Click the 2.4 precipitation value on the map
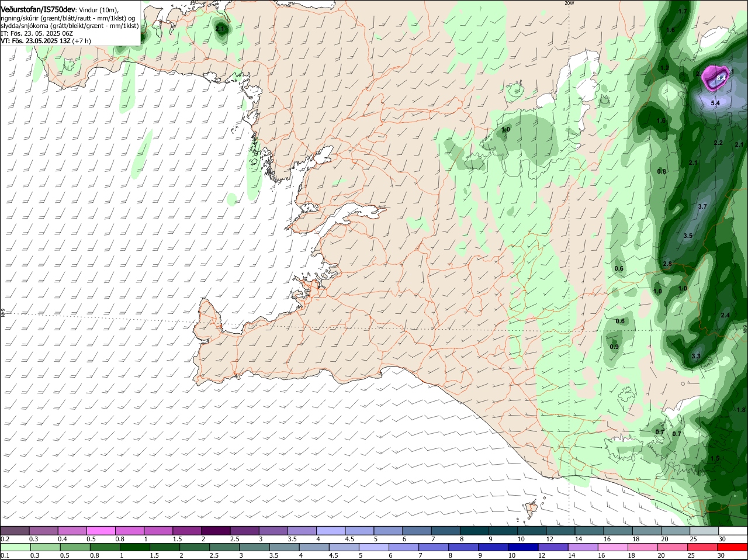The image size is (748, 560). pos(725,315)
